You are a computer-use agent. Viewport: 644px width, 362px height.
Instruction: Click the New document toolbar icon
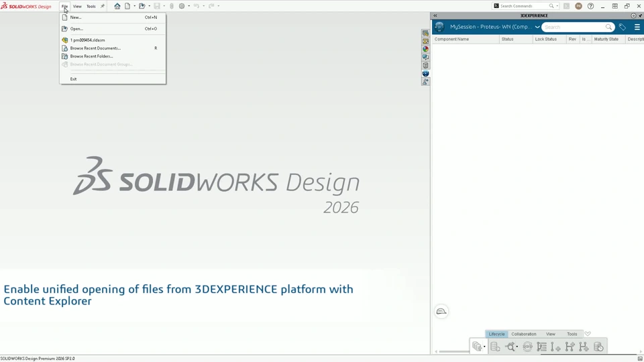pos(127,6)
